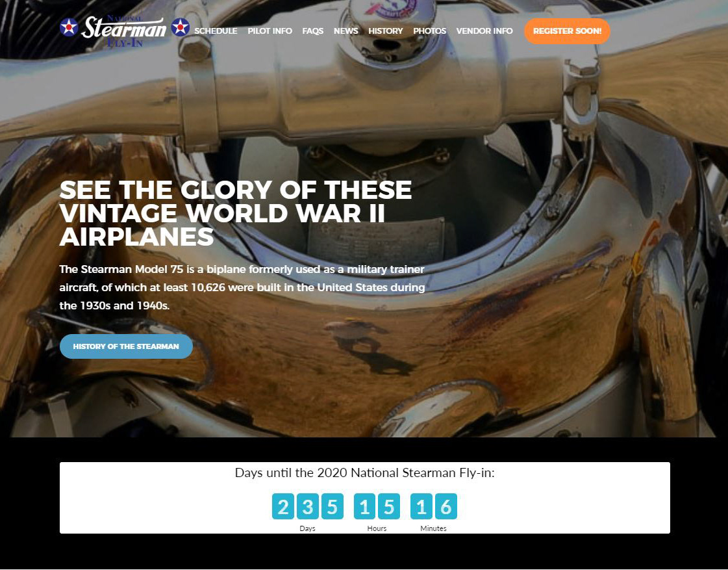Click the Minutes label under the countdown
Viewport: 728px width, 570px height.
click(x=433, y=528)
